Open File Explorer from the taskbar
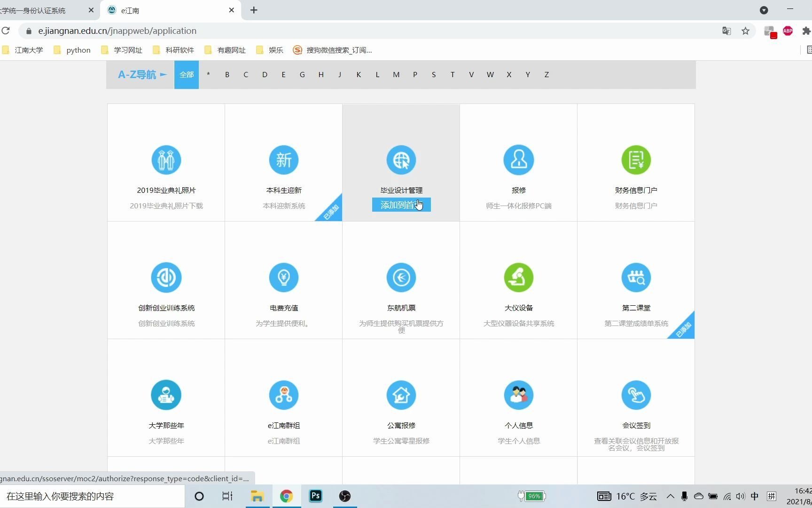812x508 pixels. pyautogui.click(x=257, y=496)
